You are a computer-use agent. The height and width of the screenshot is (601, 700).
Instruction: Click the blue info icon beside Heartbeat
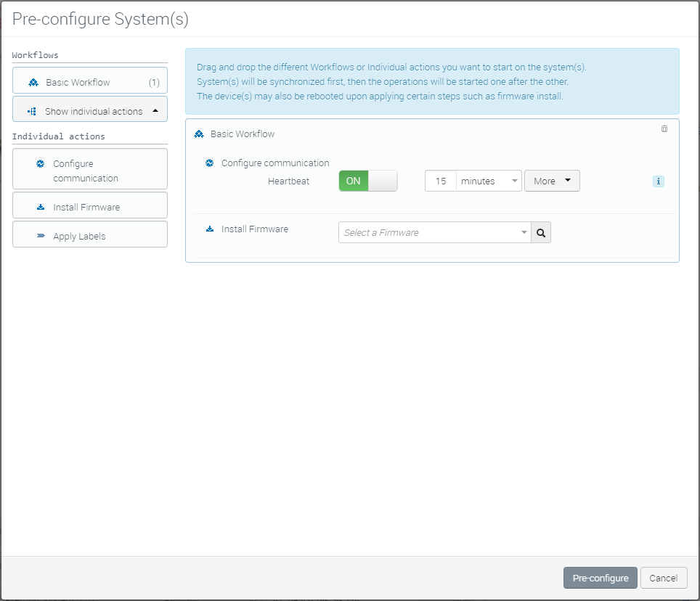tap(659, 181)
